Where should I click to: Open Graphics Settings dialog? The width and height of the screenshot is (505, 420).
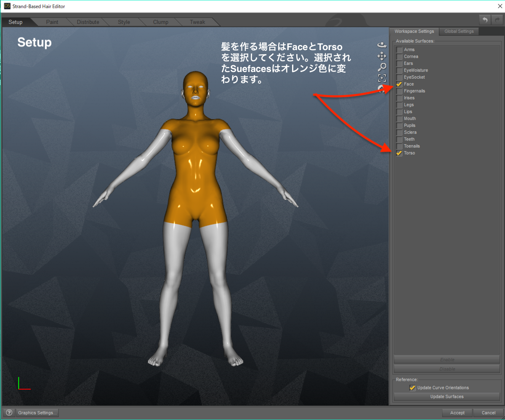(x=37, y=413)
